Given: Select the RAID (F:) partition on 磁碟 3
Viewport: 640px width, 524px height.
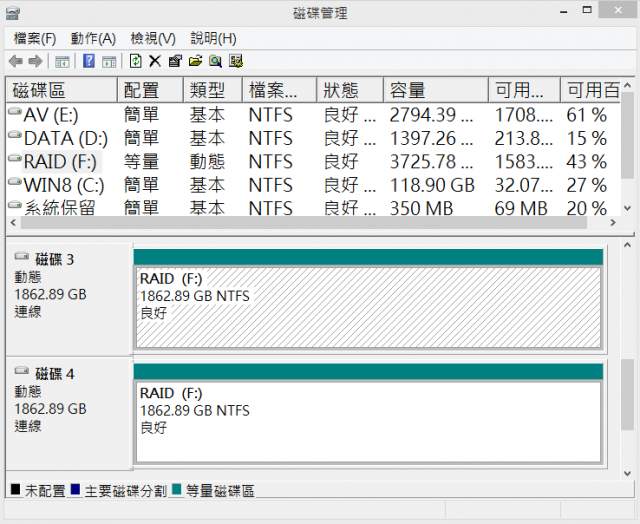Looking at the screenshot, I should click(x=368, y=305).
